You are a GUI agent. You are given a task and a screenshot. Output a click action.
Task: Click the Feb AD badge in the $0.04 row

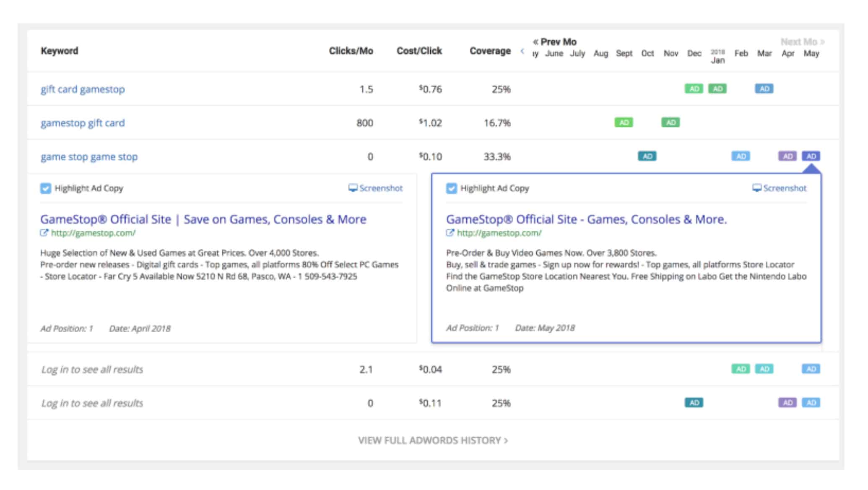tap(741, 369)
